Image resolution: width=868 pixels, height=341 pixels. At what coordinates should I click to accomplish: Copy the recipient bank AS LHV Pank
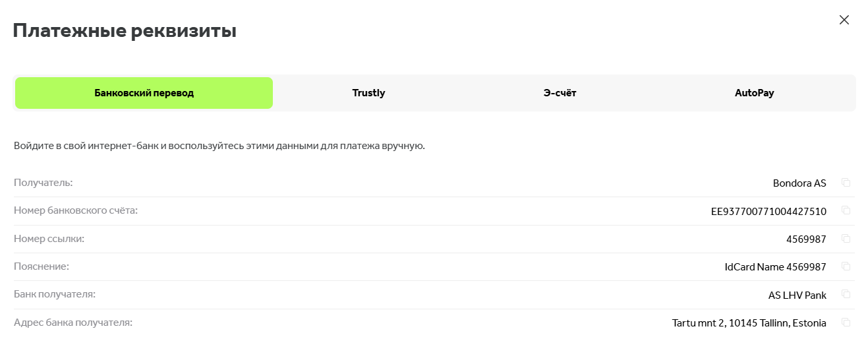[846, 295]
